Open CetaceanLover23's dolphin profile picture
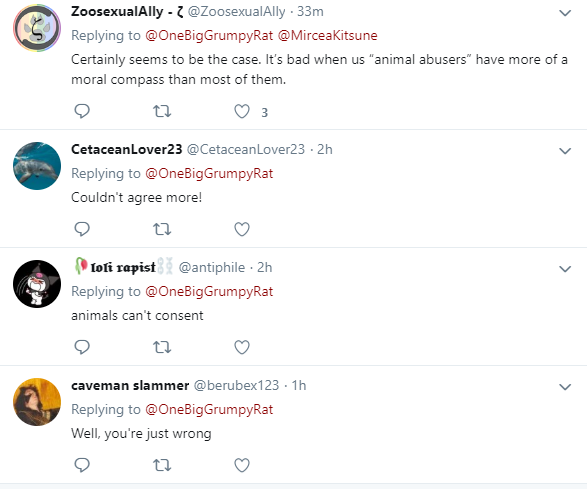The width and height of the screenshot is (587, 489). [x=37, y=165]
